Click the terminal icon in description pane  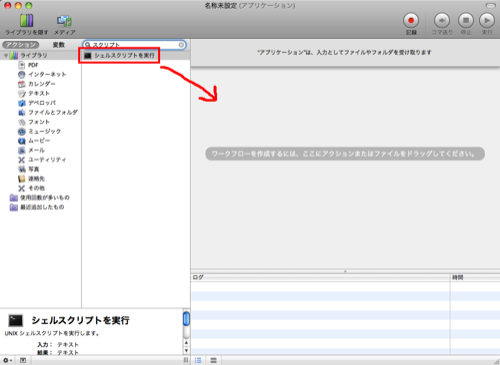(x=15, y=320)
